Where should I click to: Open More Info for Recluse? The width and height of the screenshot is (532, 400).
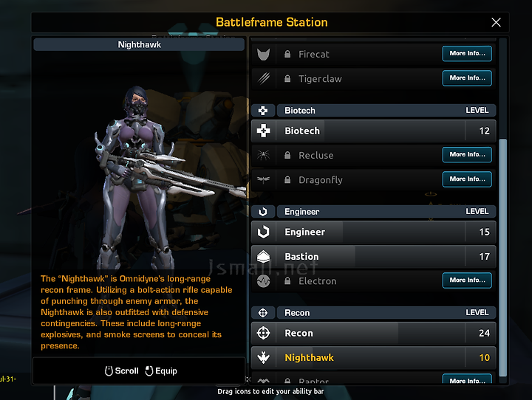467,154
